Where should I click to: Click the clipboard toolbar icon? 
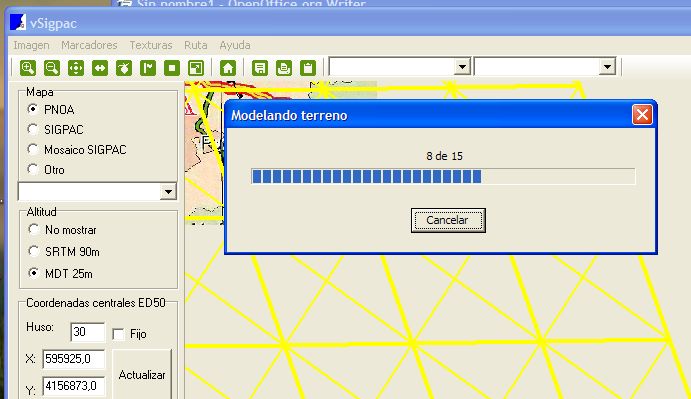point(308,68)
